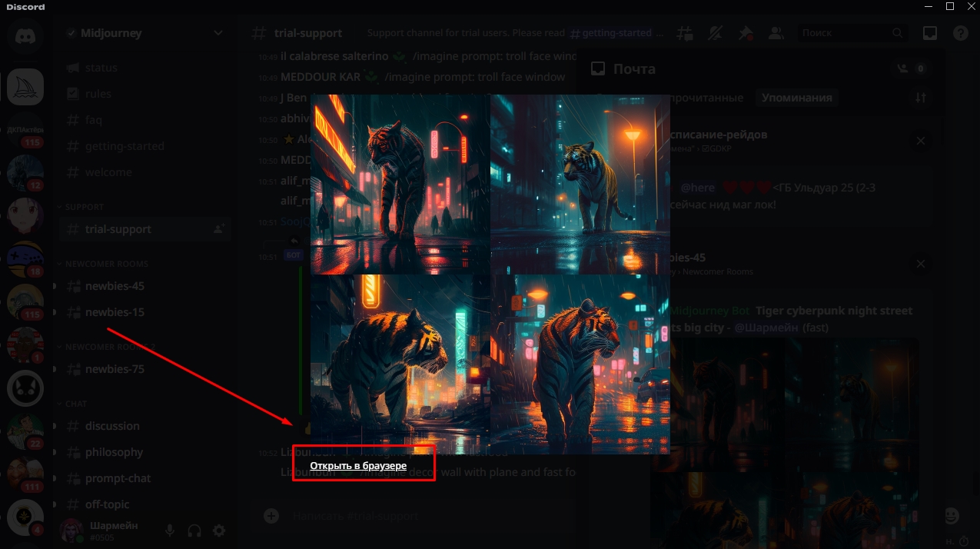The image size is (980, 549).
Task: Click the top-right tiger image
Action: tap(580, 184)
